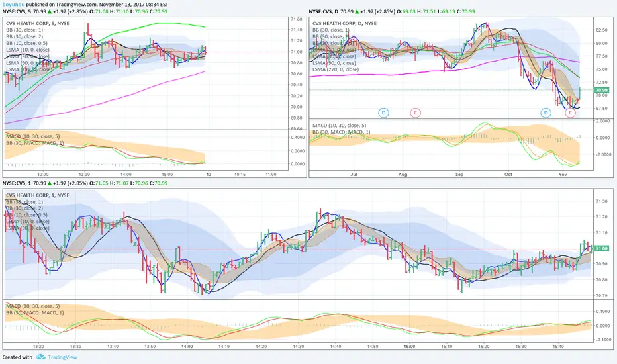Click the TradingView cloud logo icon
Image resolution: width=617 pixels, height=364 pixels.
[x=40, y=357]
